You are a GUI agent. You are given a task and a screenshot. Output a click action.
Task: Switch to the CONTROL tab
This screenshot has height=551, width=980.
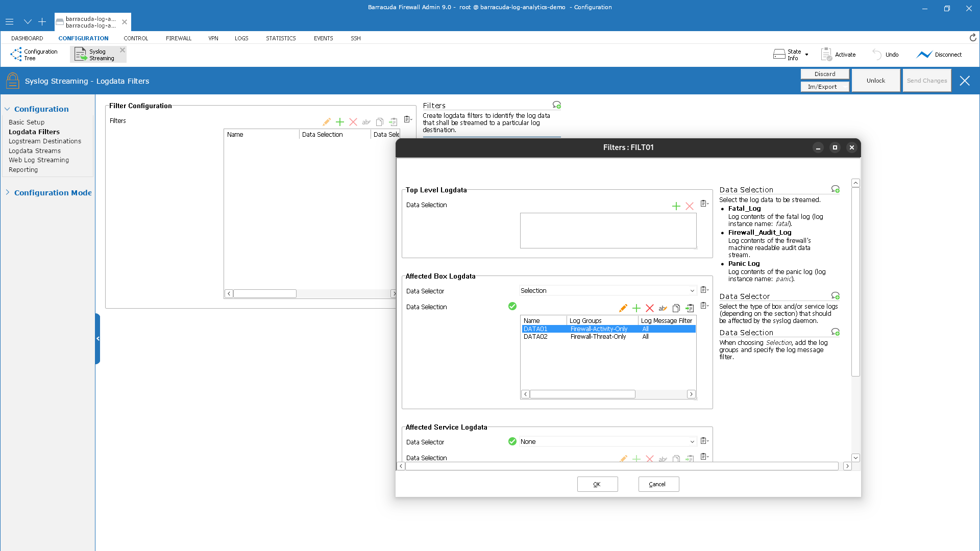136,38
